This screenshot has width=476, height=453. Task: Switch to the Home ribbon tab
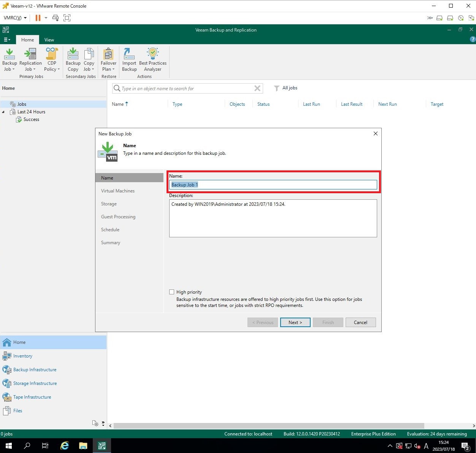click(x=27, y=40)
